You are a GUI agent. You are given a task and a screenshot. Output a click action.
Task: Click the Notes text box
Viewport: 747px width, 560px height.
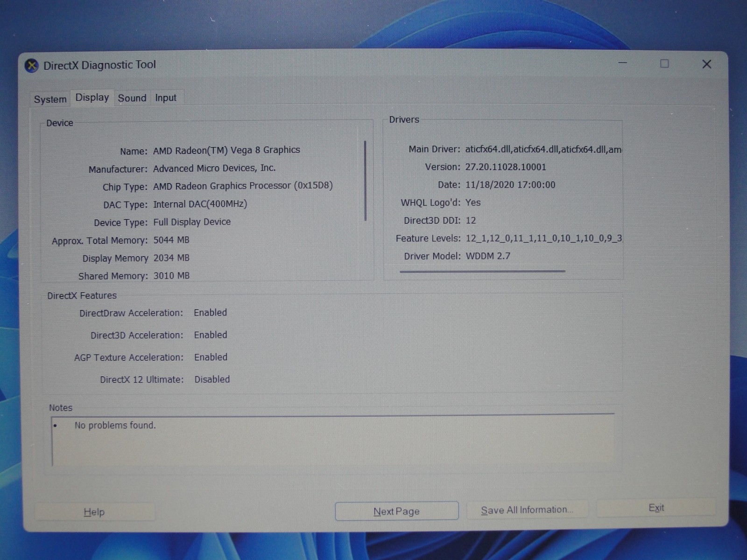tap(333, 440)
